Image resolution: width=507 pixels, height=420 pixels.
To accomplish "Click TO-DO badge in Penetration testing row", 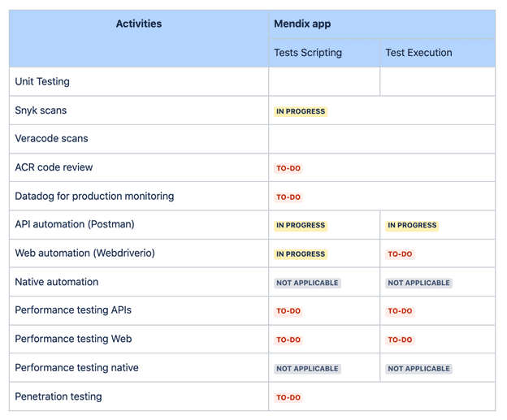I will [288, 397].
